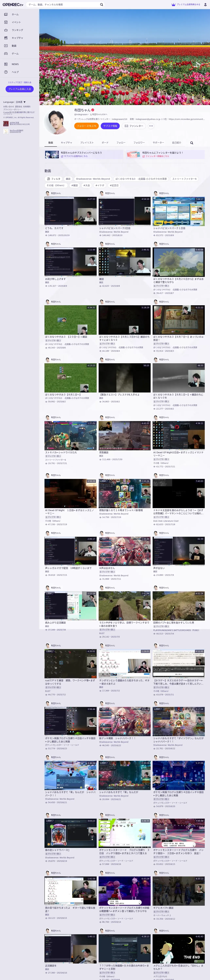Click the search magnifier icon in top bar

click(x=101, y=5)
